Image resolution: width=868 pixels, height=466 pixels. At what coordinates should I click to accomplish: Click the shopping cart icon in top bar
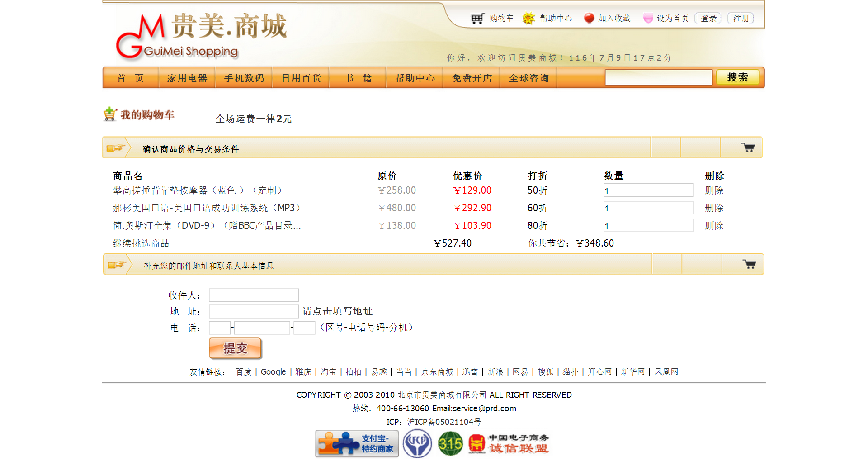pyautogui.click(x=477, y=19)
